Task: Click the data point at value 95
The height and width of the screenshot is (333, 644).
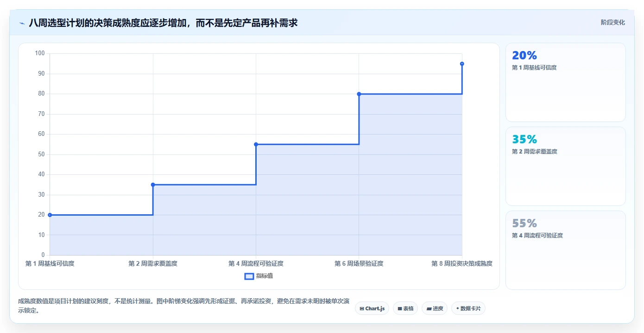Action: [x=462, y=64]
